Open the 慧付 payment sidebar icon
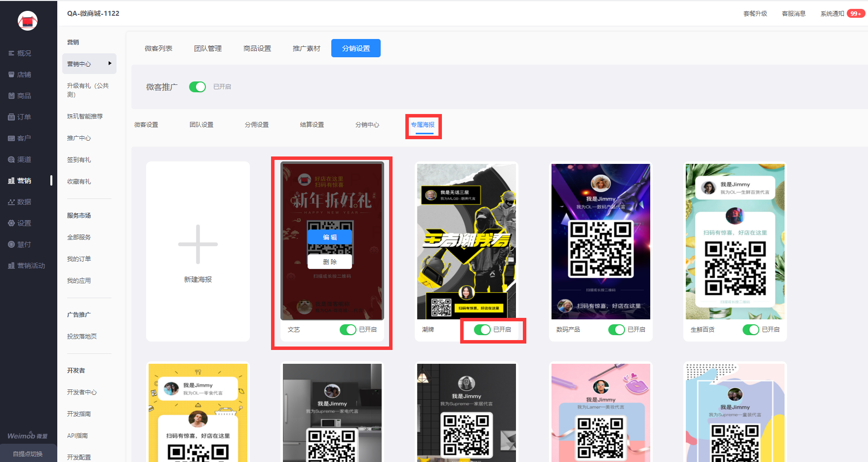 (11, 244)
